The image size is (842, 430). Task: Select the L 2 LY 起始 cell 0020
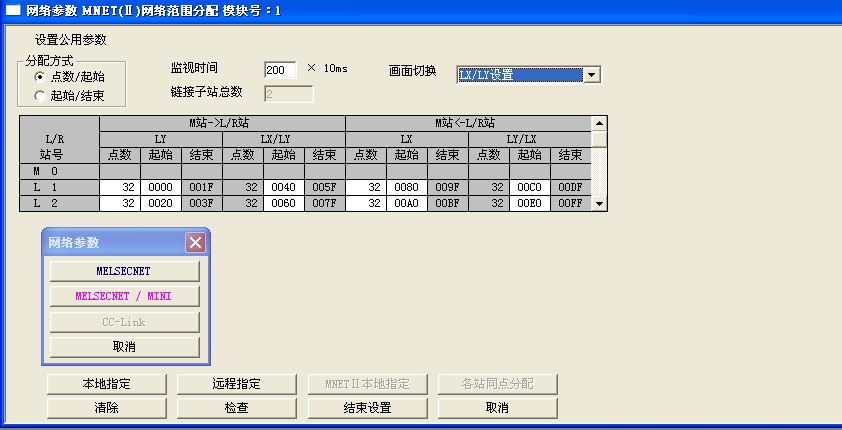tap(160, 203)
